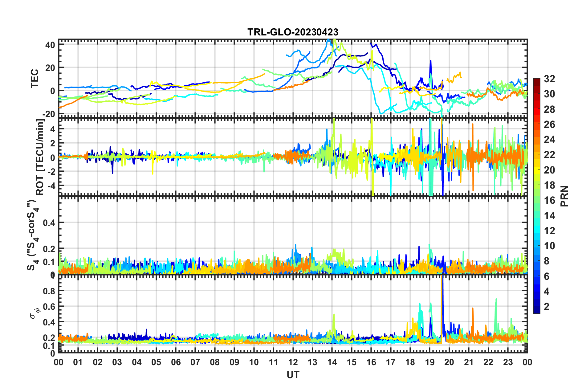Click UT axis hour label 16
586x392 pixels.
pos(371,362)
